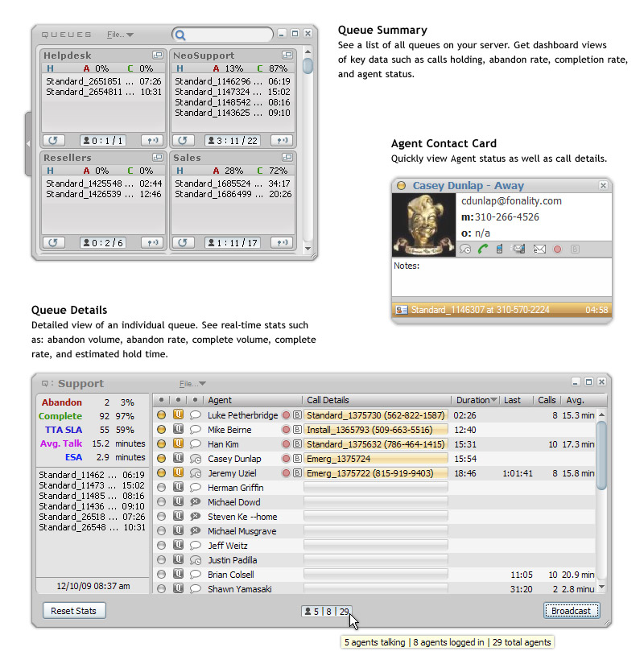Click chat bubble icon for Luke Petherbridge
This screenshot has width=644, height=668.
coord(195,415)
